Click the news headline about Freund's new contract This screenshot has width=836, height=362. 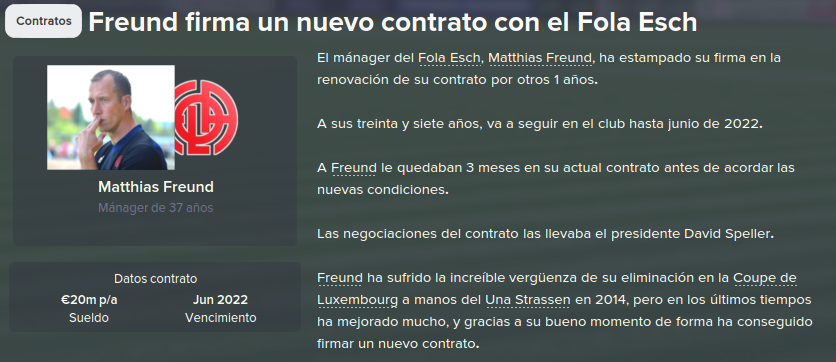pos(392,22)
